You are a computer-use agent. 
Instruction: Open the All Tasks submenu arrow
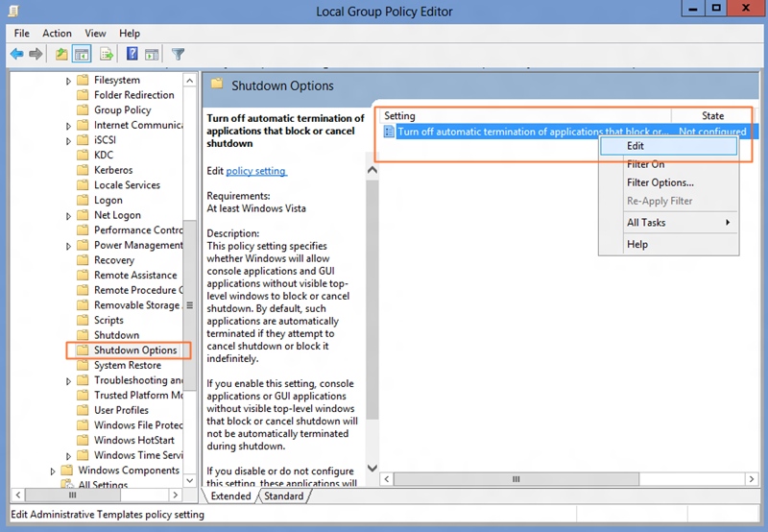point(728,223)
